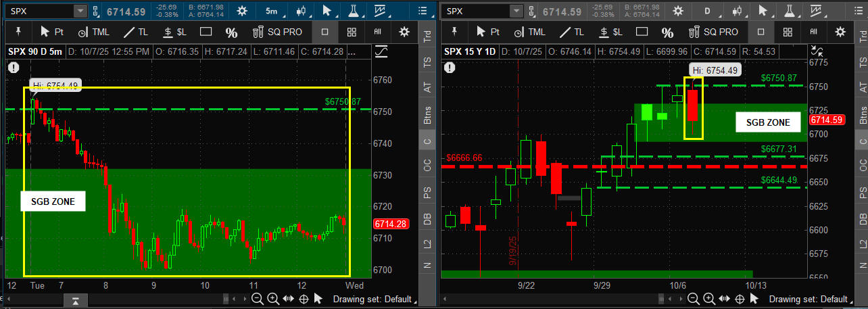This screenshot has width=868, height=309.
Task: Open the Trd side tab on left chart
Action: [x=427, y=37]
